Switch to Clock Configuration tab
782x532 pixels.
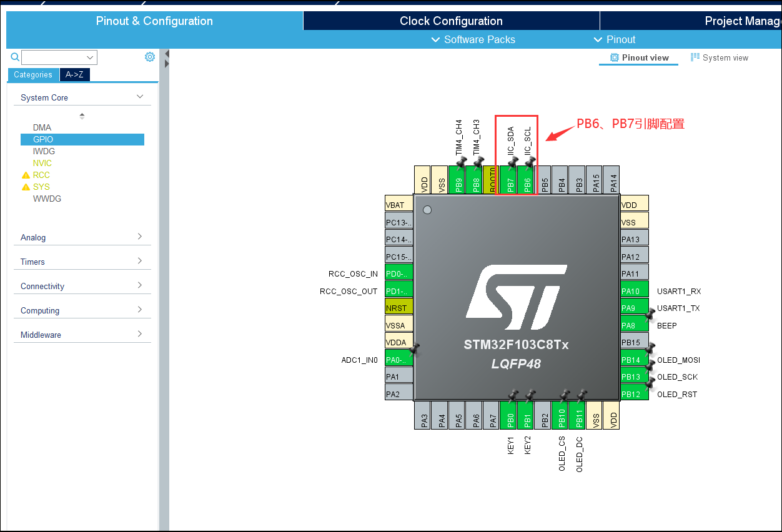[452, 21]
